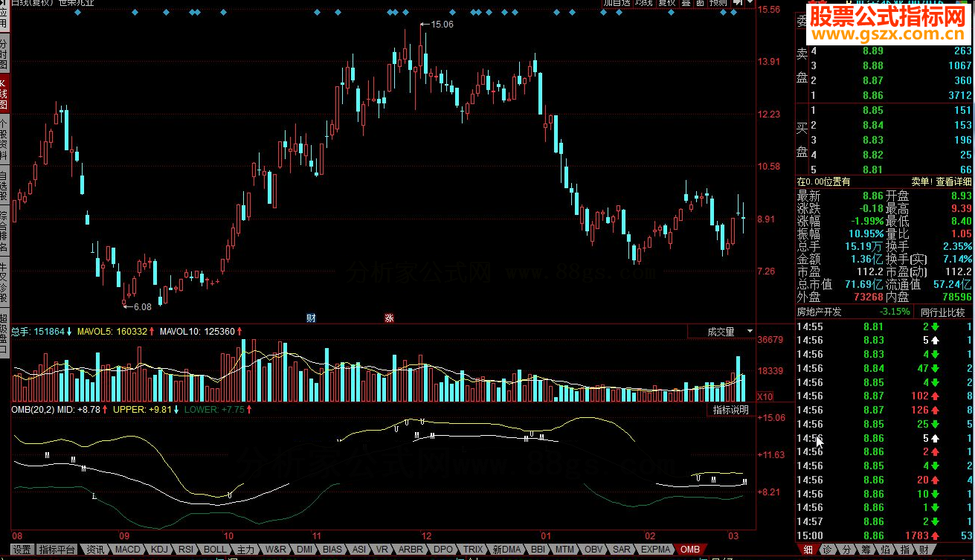The height and width of the screenshot is (560, 975).
Task: Switch indicator to BIAS
Action: 332,550
